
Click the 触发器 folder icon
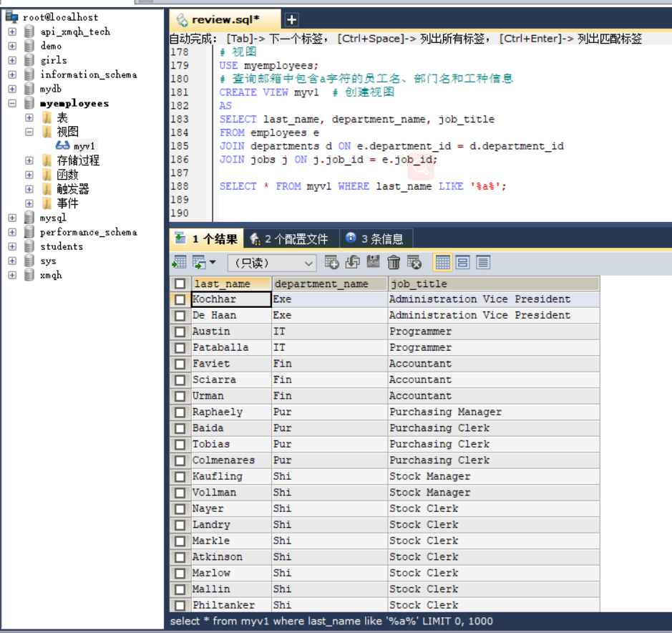(x=47, y=189)
